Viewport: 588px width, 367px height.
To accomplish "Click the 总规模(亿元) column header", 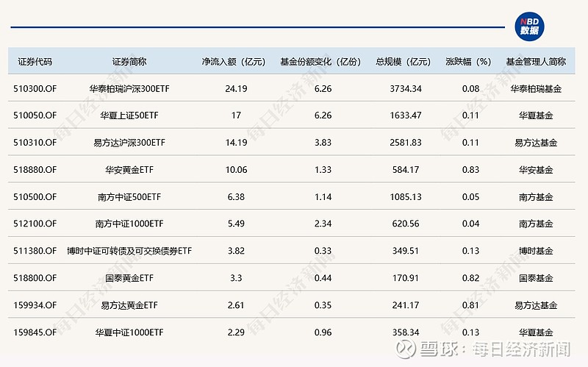I will 403,62.
